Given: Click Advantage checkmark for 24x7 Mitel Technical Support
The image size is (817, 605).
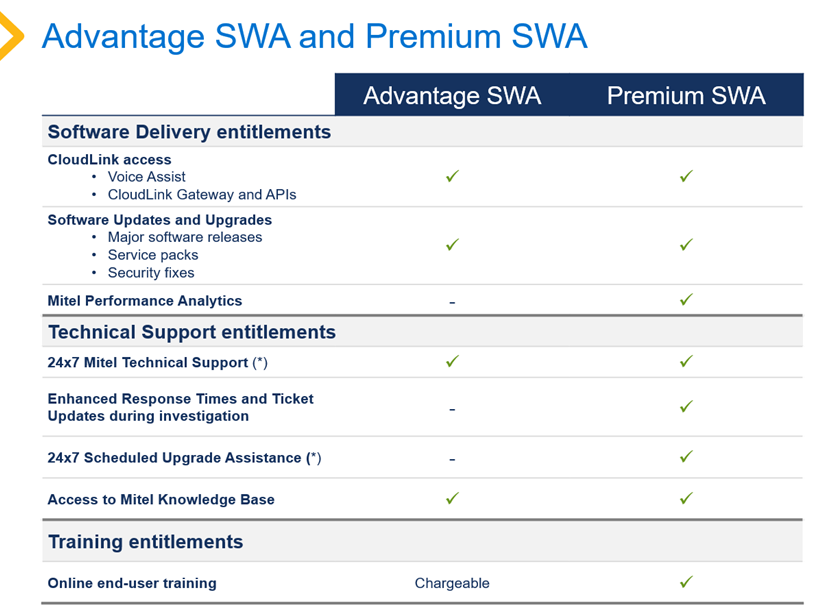Looking at the screenshot, I should (x=452, y=361).
